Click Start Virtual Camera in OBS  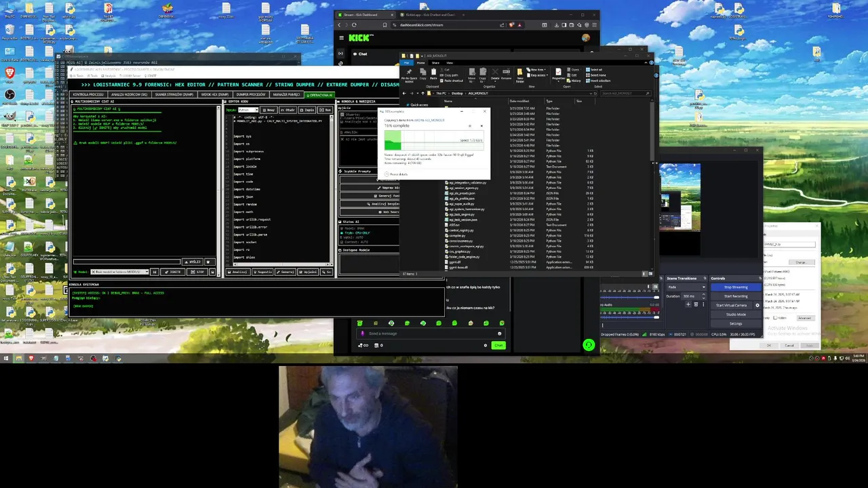pyautogui.click(x=731, y=305)
